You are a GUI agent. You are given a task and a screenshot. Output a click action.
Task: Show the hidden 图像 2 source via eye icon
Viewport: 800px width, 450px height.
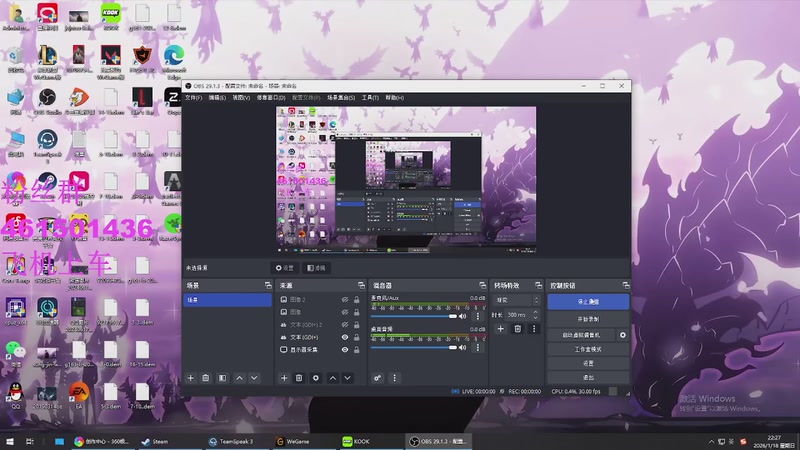pos(345,300)
